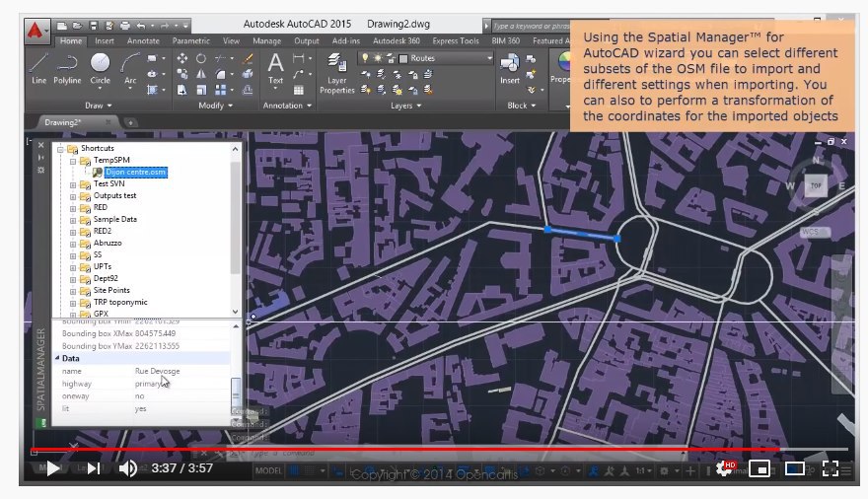Screen dimensions: 868x499
Task: Open the Annotate ribbon tab
Action: point(143,41)
